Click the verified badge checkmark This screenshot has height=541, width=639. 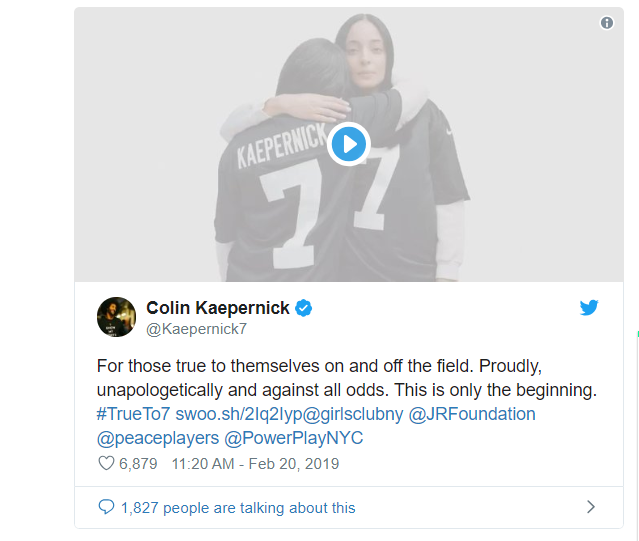(304, 308)
